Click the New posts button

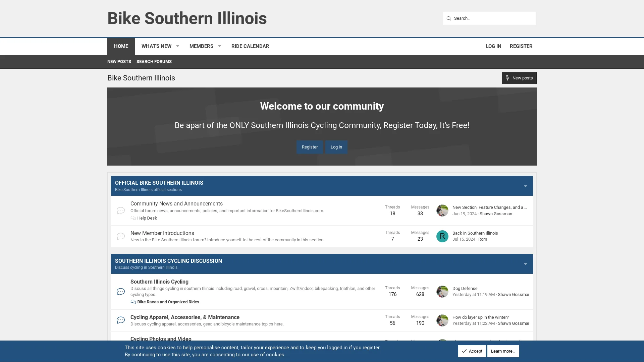[519, 78]
